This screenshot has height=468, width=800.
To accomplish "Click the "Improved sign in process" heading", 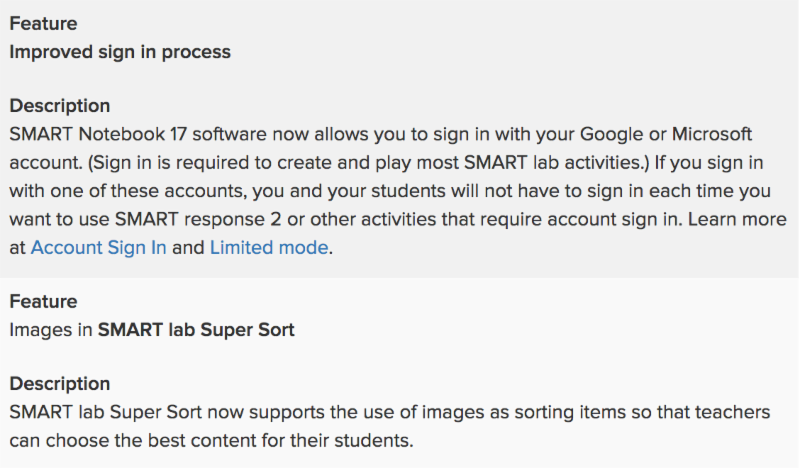I will (x=120, y=52).
